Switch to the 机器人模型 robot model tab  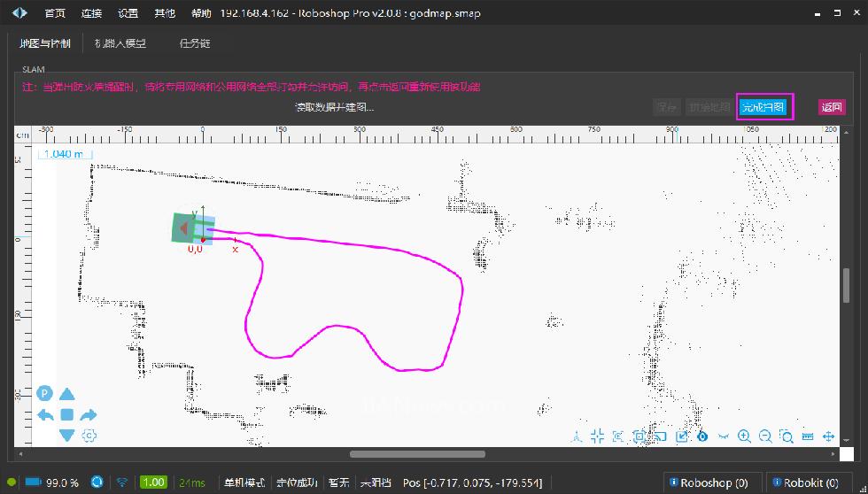tap(120, 43)
